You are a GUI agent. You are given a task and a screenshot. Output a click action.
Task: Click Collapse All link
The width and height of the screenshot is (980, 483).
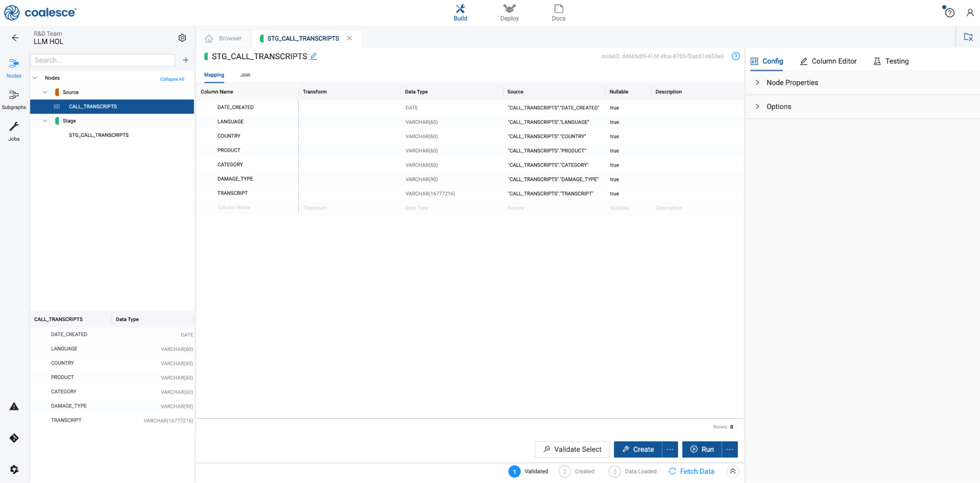point(172,79)
